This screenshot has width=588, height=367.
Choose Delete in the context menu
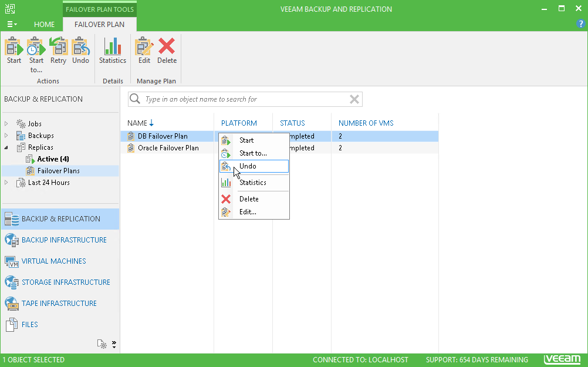click(x=254, y=199)
